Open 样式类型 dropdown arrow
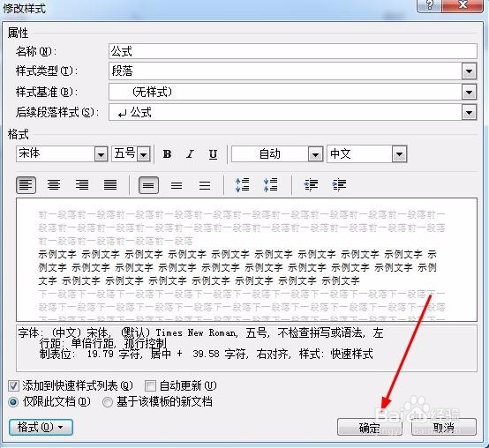Viewport: 489px width, 448px height. tap(469, 71)
